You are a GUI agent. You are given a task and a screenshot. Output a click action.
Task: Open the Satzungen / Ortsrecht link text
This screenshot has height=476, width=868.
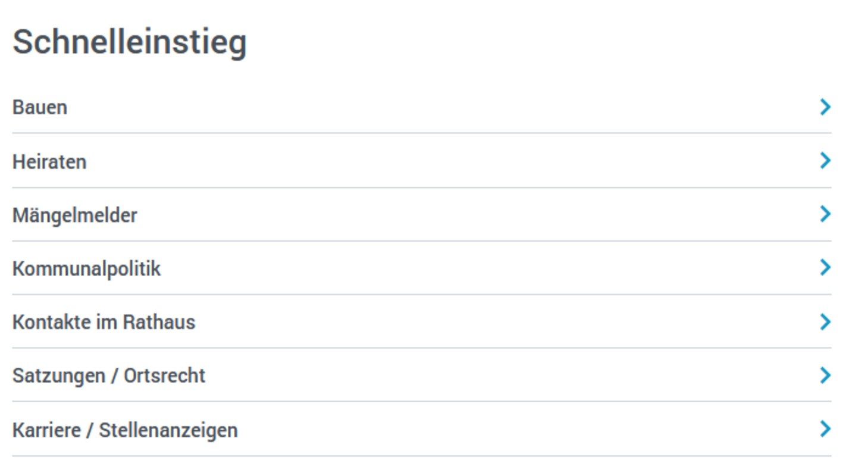tap(109, 376)
